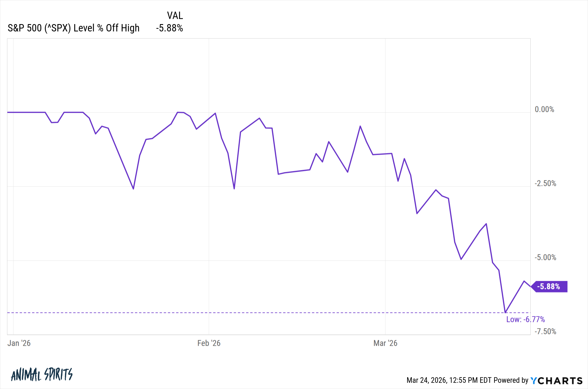Jump to the Feb '26 axis label
Viewport: 588px width, 389px height.
[x=209, y=343]
